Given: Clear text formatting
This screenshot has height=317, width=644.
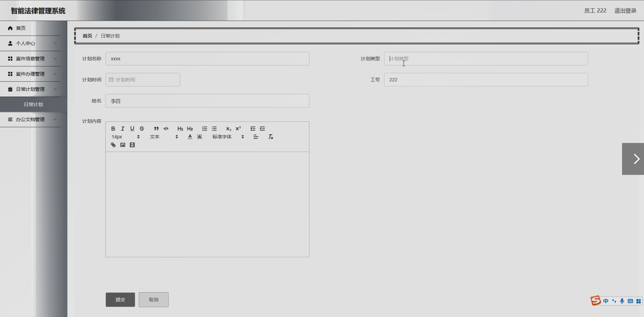Looking at the screenshot, I should (x=271, y=137).
